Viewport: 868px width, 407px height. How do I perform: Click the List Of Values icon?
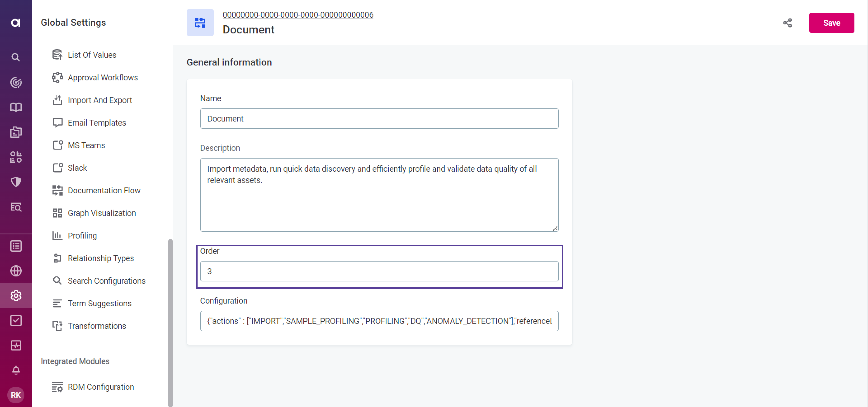point(58,55)
